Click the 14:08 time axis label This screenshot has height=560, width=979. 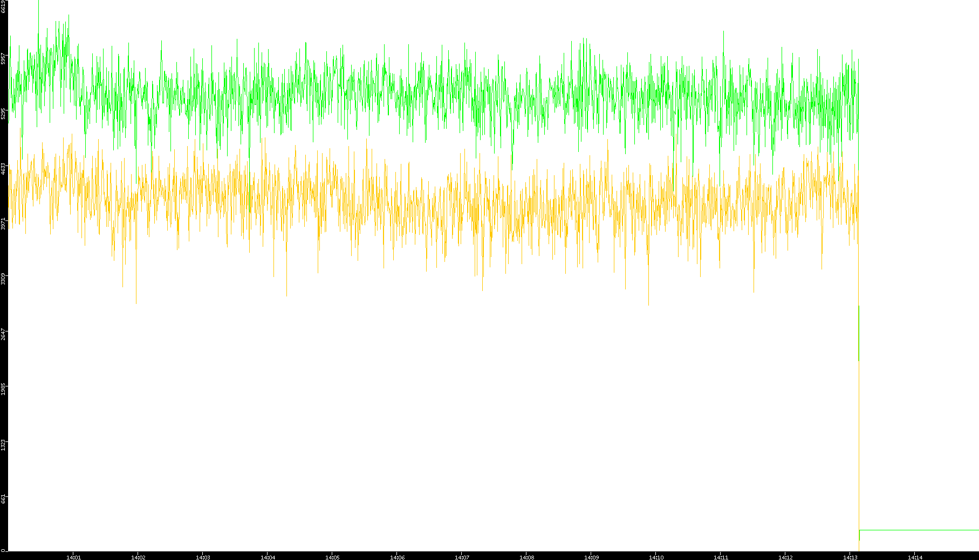[x=526, y=557]
